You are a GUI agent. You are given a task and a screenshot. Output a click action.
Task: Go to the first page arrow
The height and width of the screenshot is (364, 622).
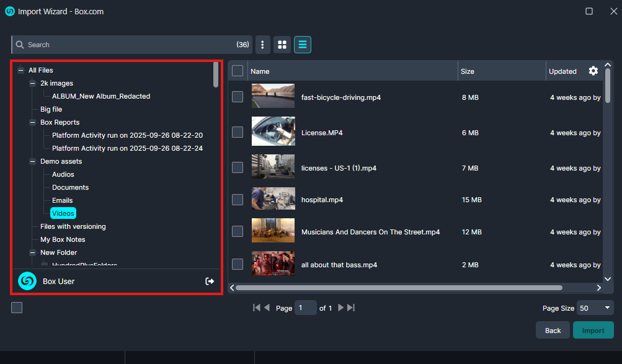pyautogui.click(x=257, y=308)
